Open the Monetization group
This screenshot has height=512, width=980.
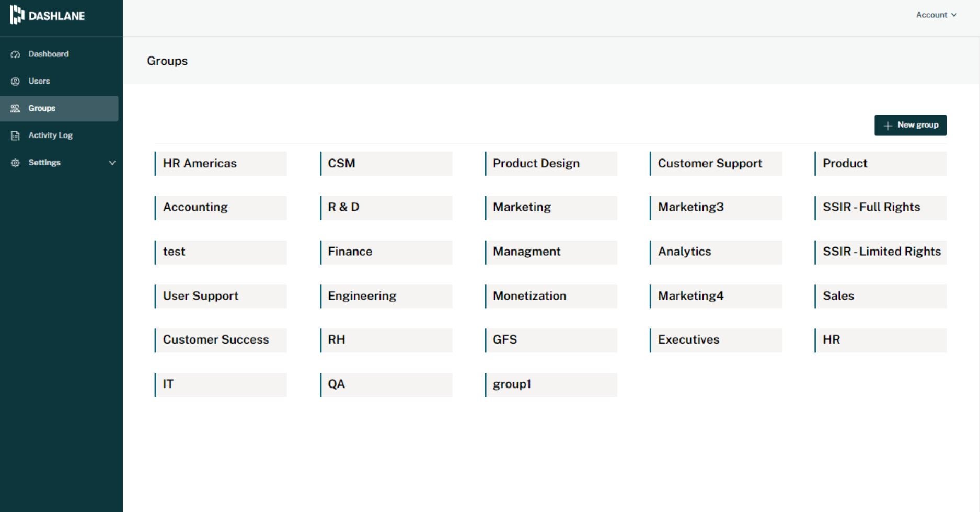pyautogui.click(x=551, y=296)
